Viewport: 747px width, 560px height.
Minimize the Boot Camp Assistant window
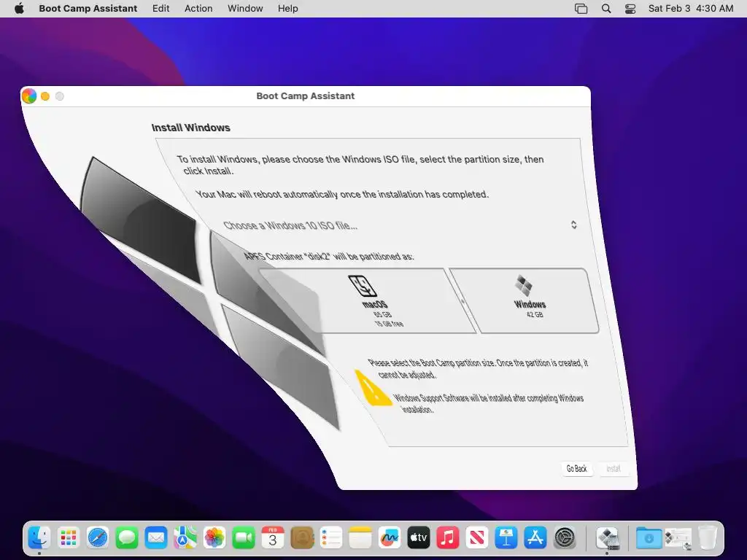pos(45,96)
